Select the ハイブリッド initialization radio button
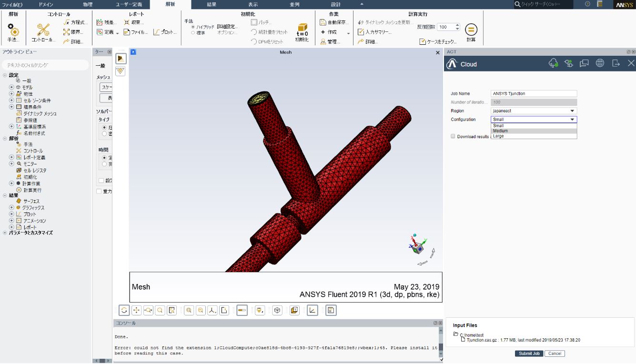 tap(193, 27)
